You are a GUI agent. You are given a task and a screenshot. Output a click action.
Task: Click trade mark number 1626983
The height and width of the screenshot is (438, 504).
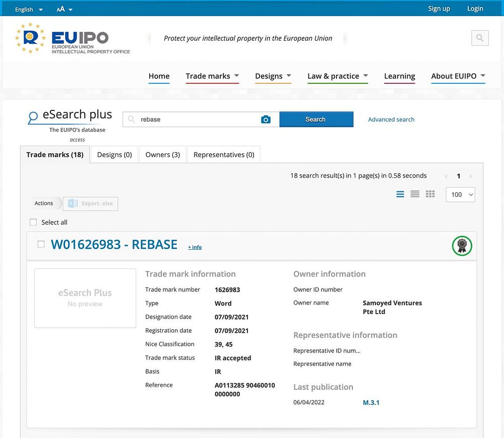click(227, 289)
